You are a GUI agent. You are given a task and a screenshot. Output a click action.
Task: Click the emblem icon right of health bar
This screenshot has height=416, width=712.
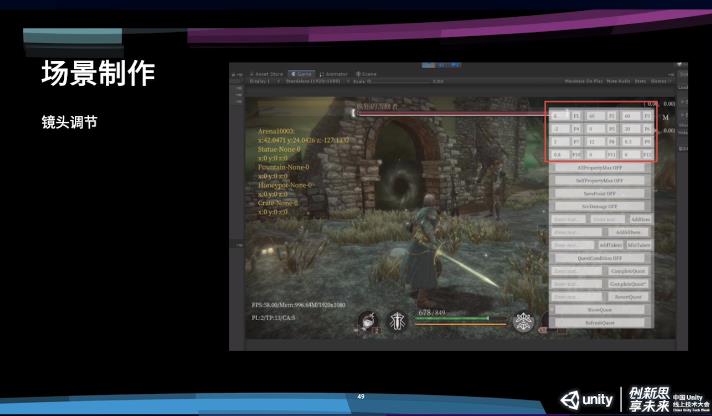click(522, 322)
